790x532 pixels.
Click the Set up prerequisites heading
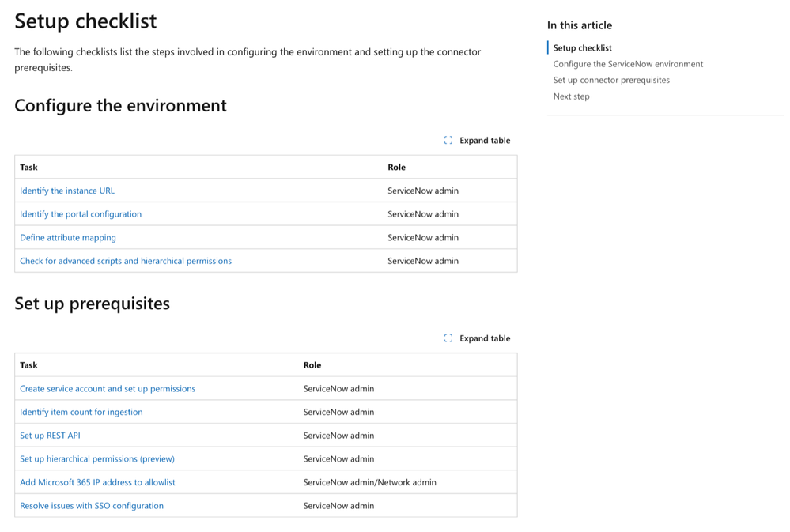click(x=92, y=304)
